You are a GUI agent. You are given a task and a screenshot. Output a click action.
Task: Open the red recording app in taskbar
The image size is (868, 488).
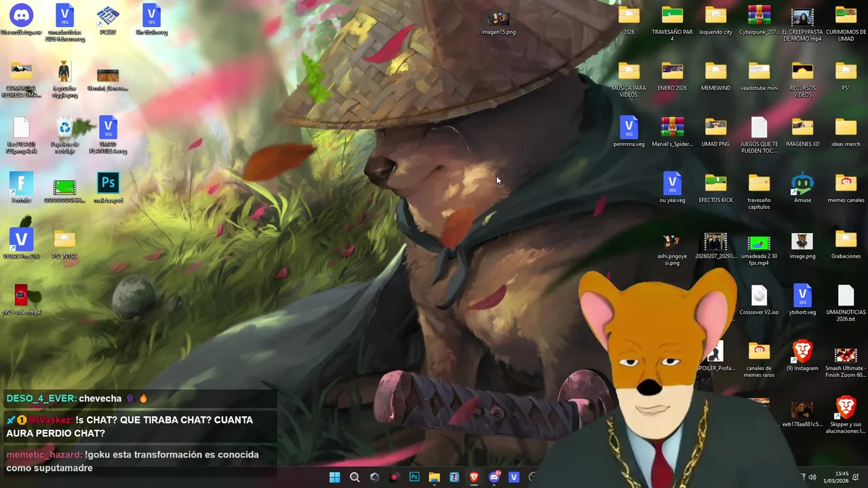pyautogui.click(x=395, y=477)
